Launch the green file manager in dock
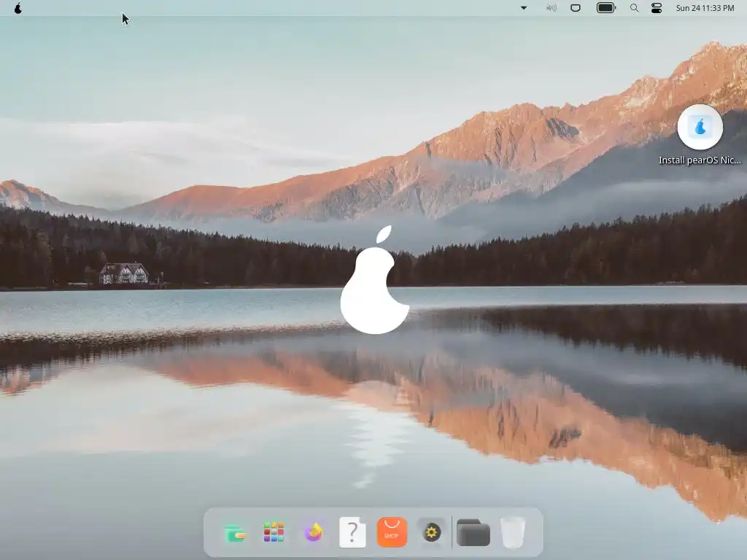The image size is (747, 560). (x=234, y=532)
